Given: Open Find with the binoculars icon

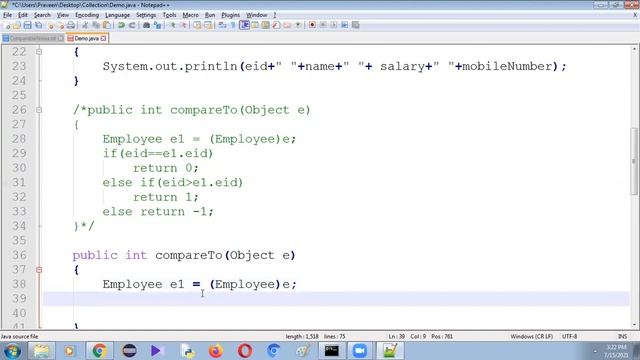Looking at the screenshot, I should (146, 25).
